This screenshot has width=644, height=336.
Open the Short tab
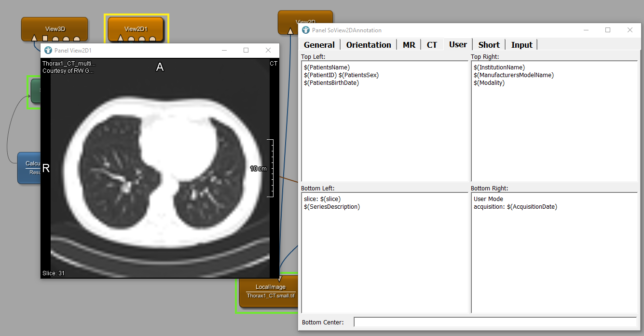click(x=489, y=45)
